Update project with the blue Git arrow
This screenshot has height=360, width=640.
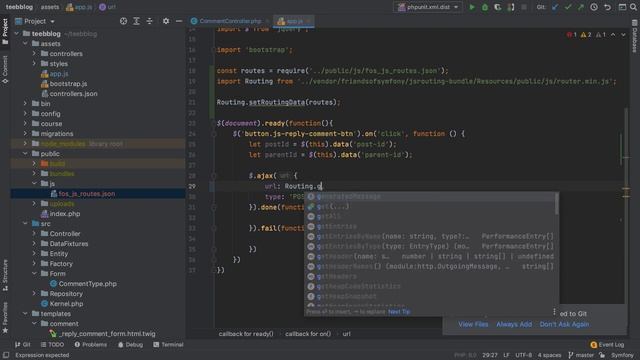point(555,7)
